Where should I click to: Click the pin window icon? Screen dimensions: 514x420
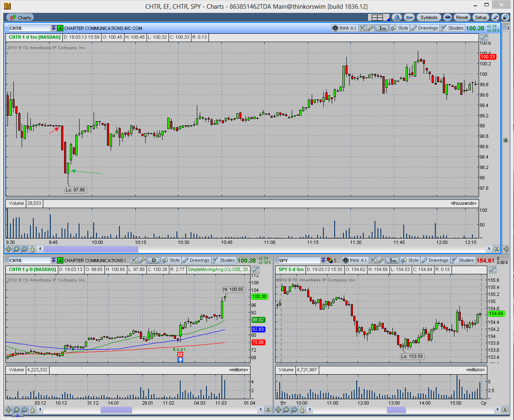click(x=495, y=17)
